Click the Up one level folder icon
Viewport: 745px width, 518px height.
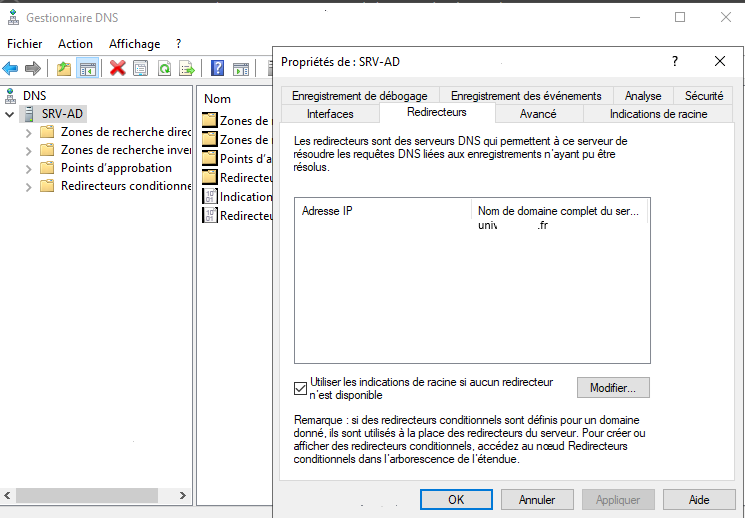(64, 68)
